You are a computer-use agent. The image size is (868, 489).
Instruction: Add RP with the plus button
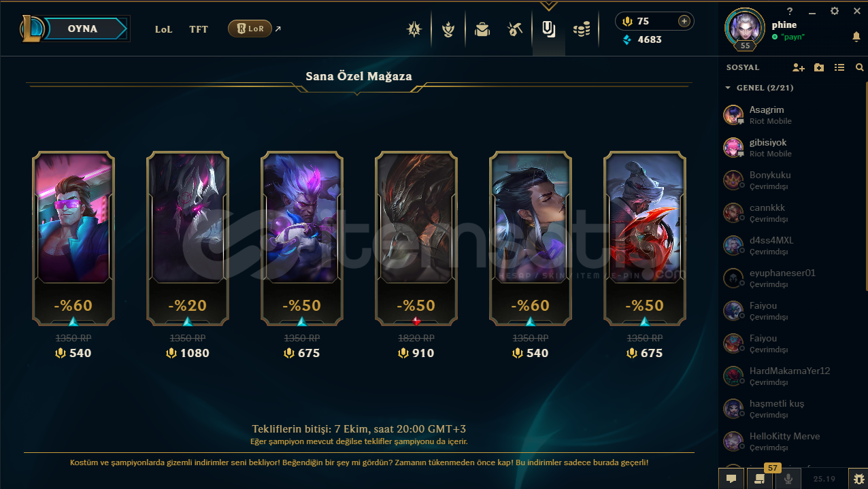pos(684,21)
